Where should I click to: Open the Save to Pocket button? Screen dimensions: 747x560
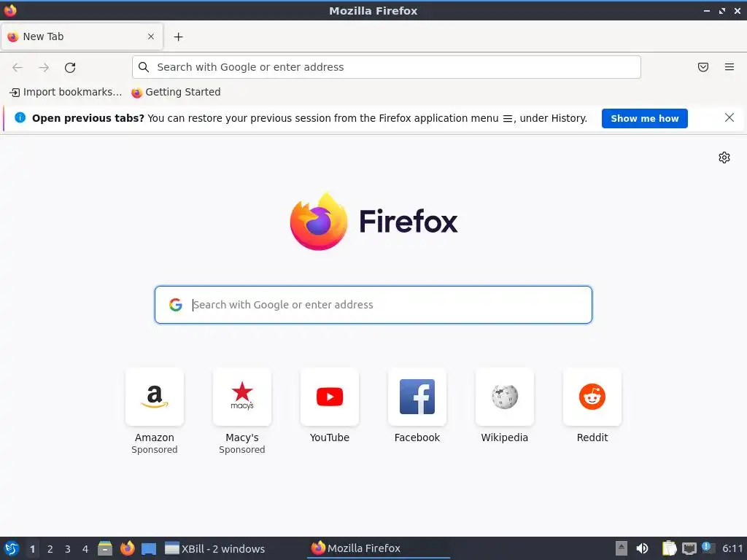703,67
